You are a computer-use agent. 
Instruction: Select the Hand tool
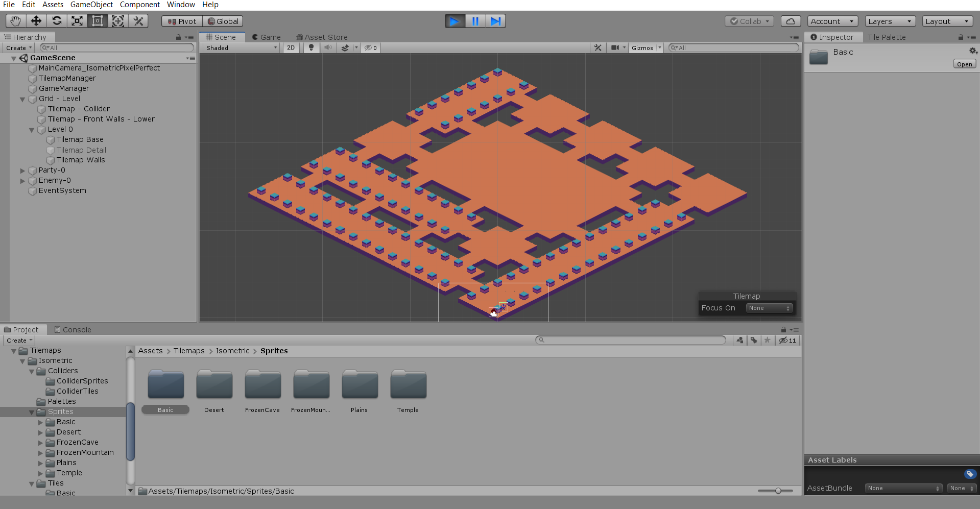16,21
